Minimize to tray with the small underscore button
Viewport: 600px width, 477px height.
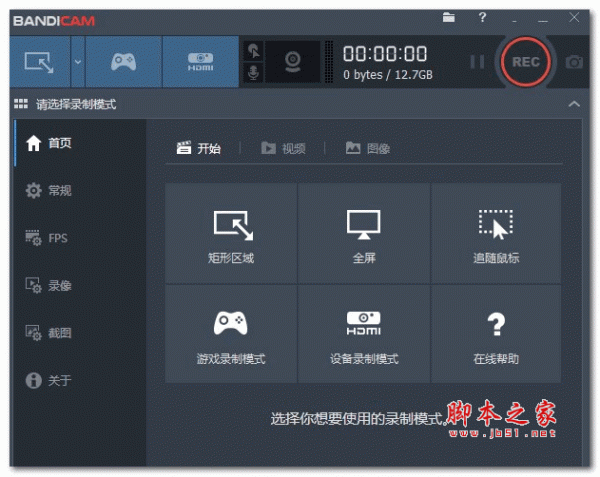click(x=514, y=21)
